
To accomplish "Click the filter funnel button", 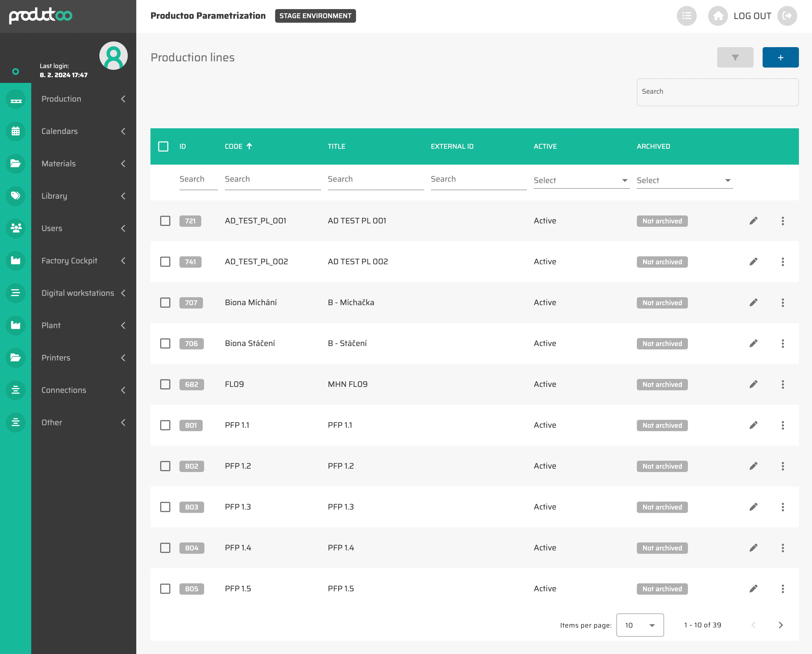I will click(x=735, y=57).
